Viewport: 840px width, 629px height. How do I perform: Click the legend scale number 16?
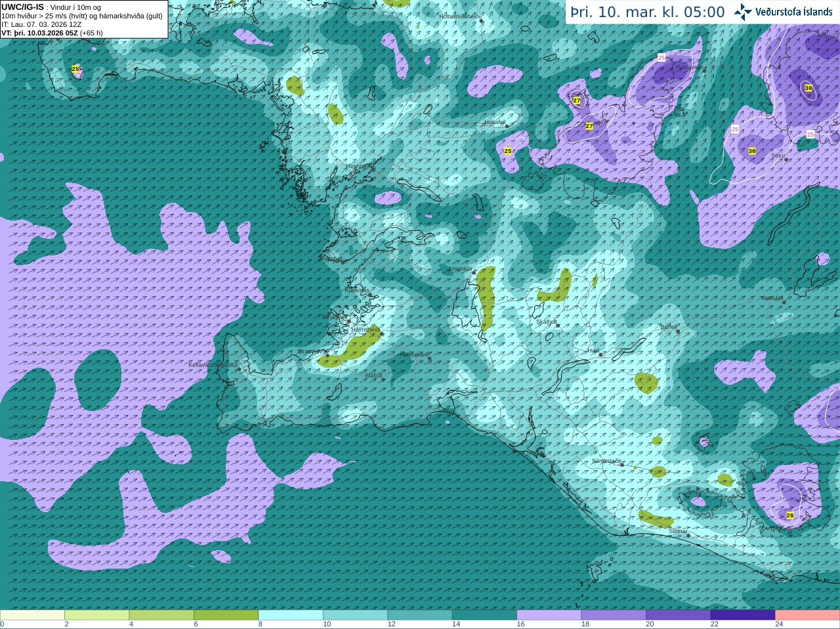point(520,624)
